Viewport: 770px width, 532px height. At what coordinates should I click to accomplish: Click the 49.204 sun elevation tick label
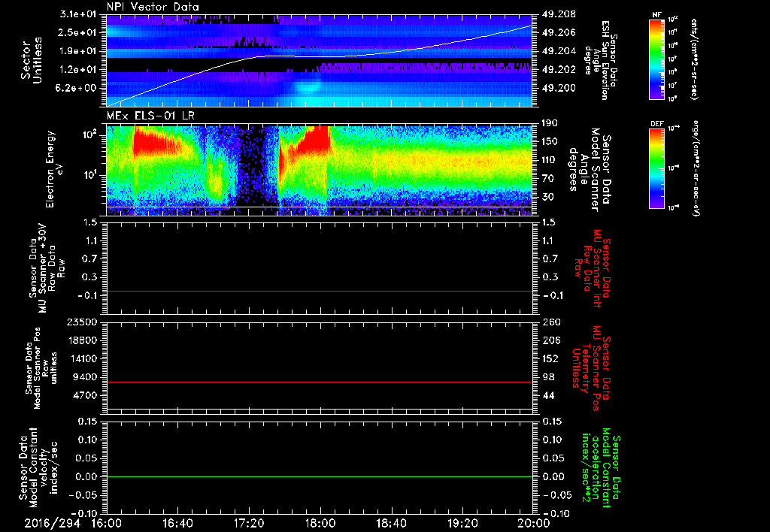[x=559, y=51]
